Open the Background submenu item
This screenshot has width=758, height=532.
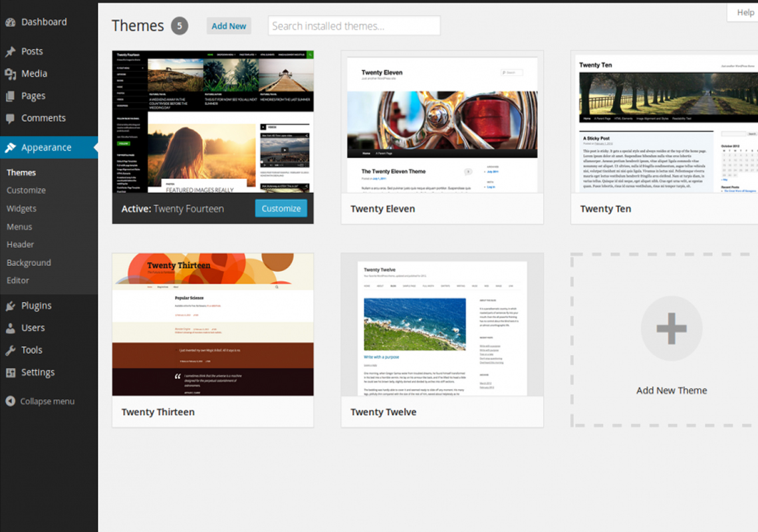[29, 263]
